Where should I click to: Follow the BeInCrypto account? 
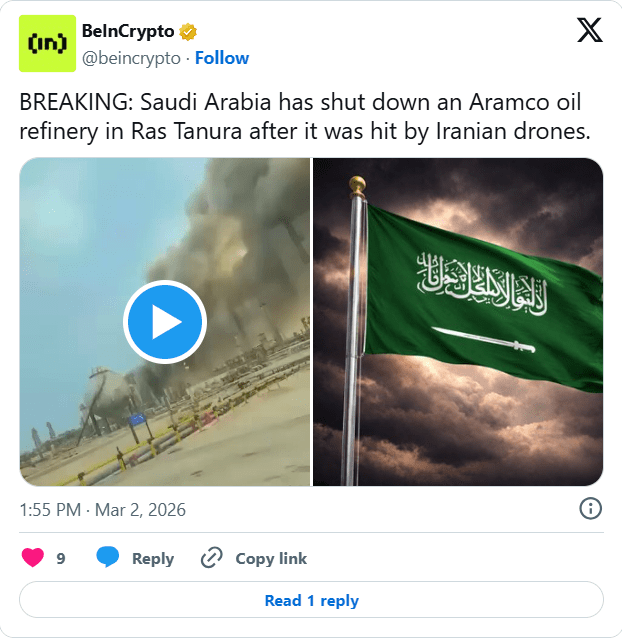(x=222, y=58)
